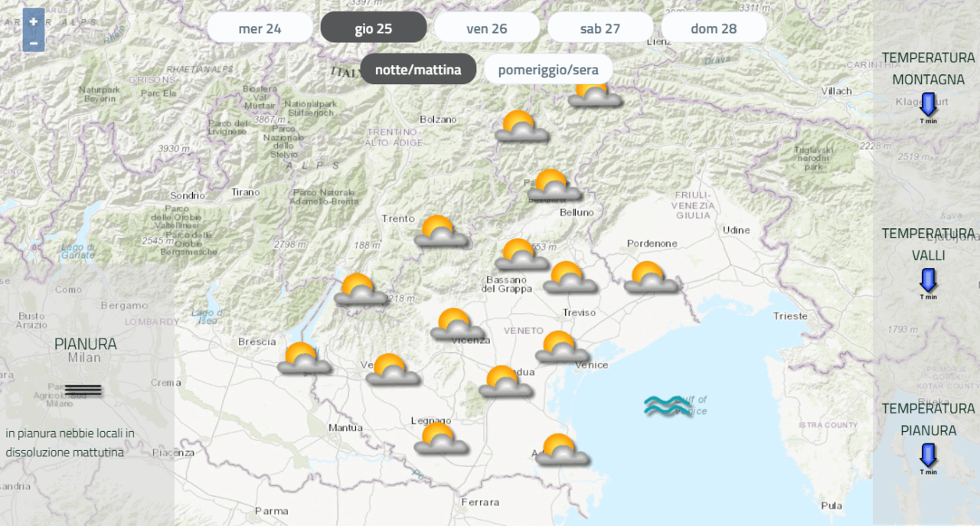Select the mer 24 day tab
This screenshot has width=980, height=526.
pyautogui.click(x=260, y=28)
